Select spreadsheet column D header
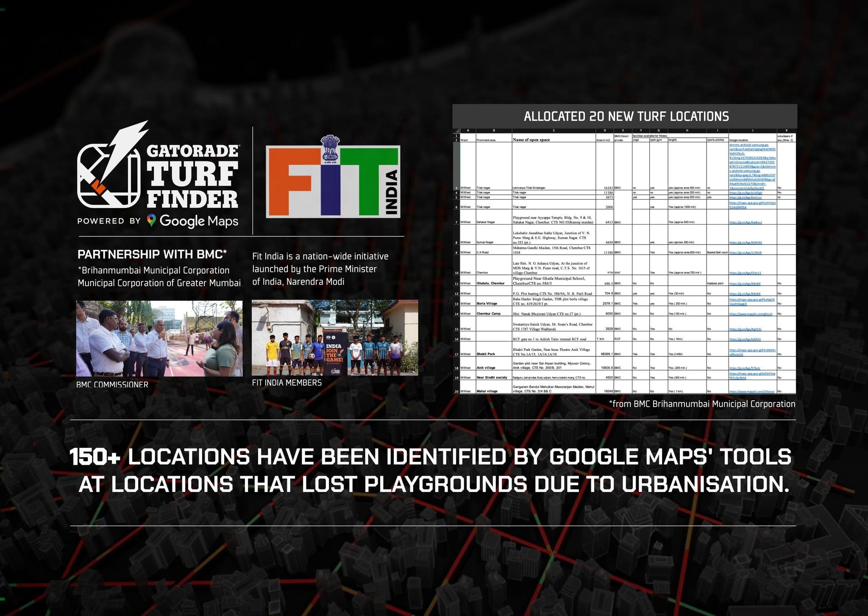868x616 pixels. click(x=604, y=130)
